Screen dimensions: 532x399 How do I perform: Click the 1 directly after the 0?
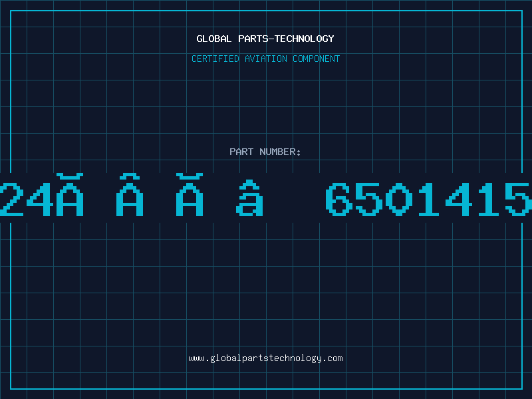tap(429, 199)
